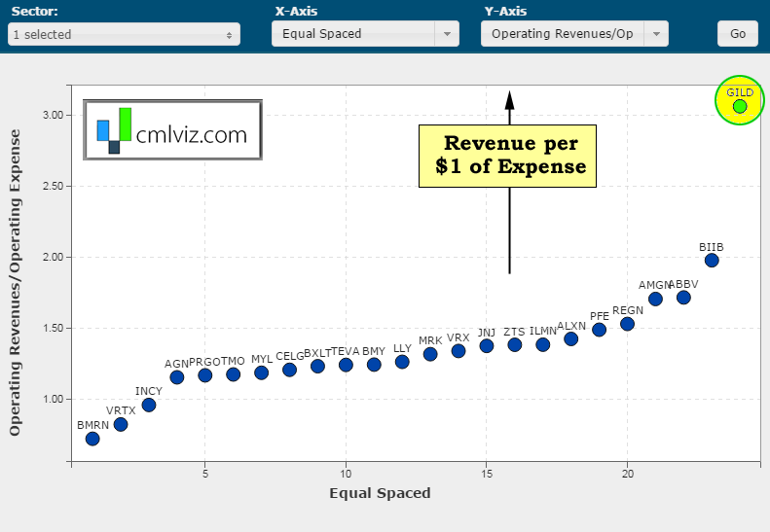
Task: Click the 'Equal Spaced' x-axis title
Action: pyautogui.click(x=380, y=493)
